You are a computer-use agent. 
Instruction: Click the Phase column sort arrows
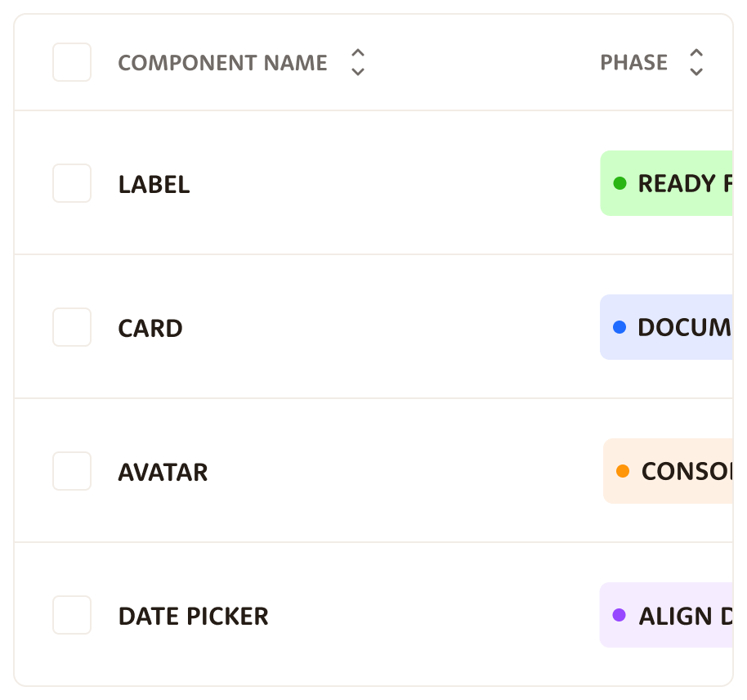[x=696, y=62]
